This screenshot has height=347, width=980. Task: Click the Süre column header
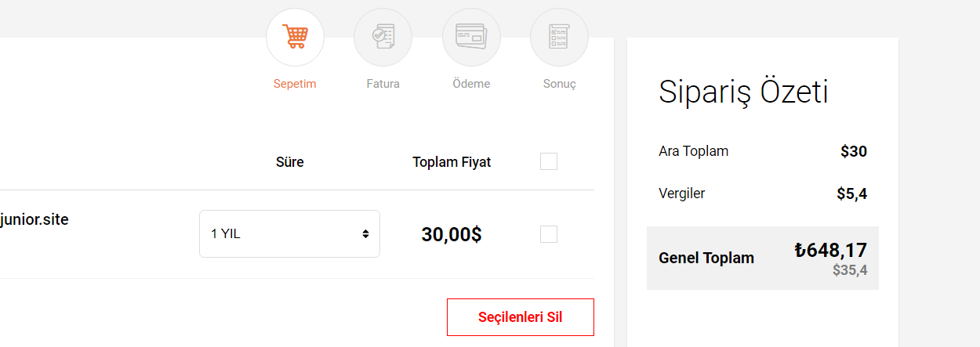289,162
